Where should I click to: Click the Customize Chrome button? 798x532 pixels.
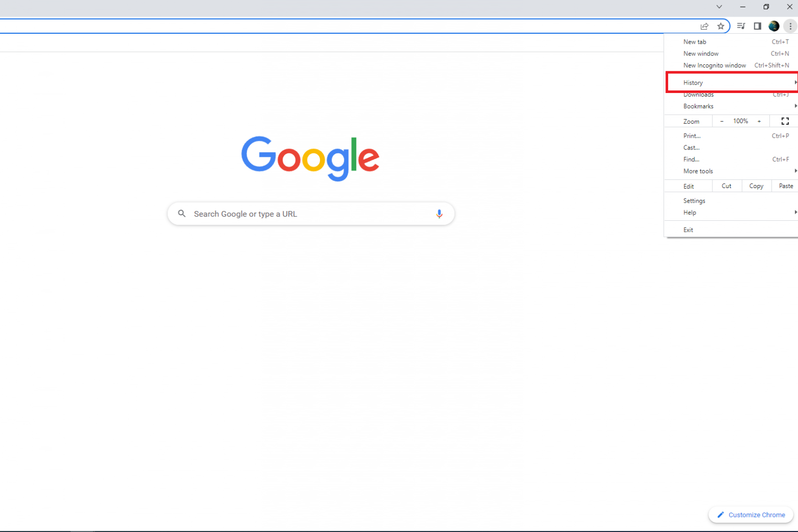click(x=751, y=515)
